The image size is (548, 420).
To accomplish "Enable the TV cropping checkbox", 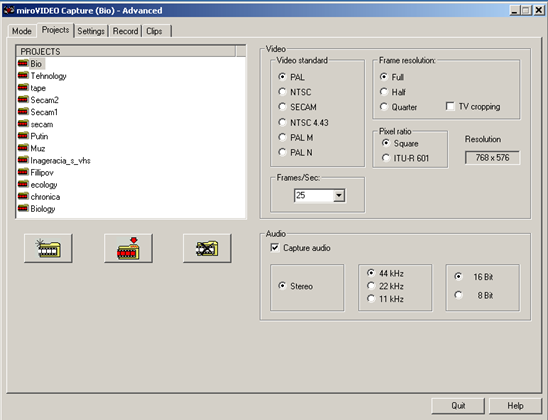I will coord(450,106).
